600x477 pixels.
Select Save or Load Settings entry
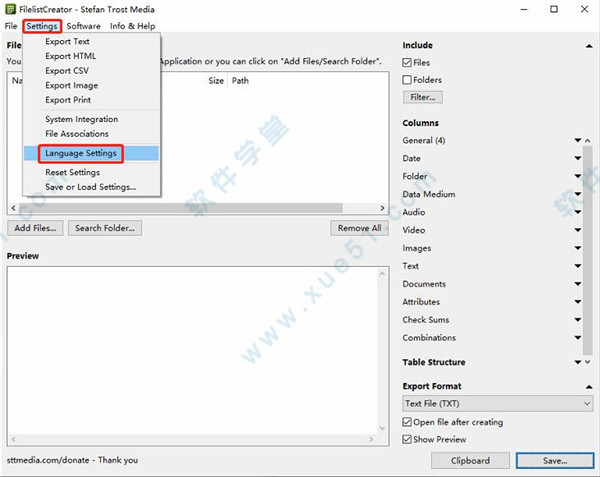pyautogui.click(x=90, y=187)
